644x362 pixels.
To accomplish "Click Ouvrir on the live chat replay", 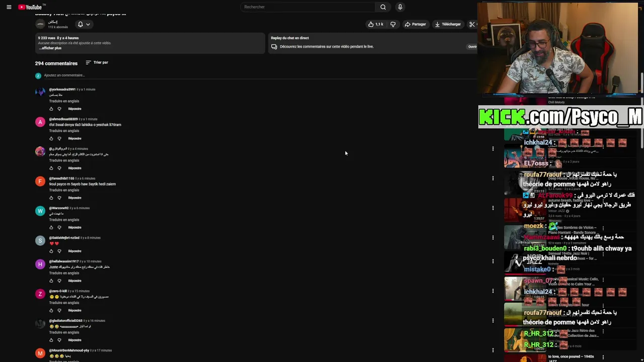I will (x=472, y=47).
